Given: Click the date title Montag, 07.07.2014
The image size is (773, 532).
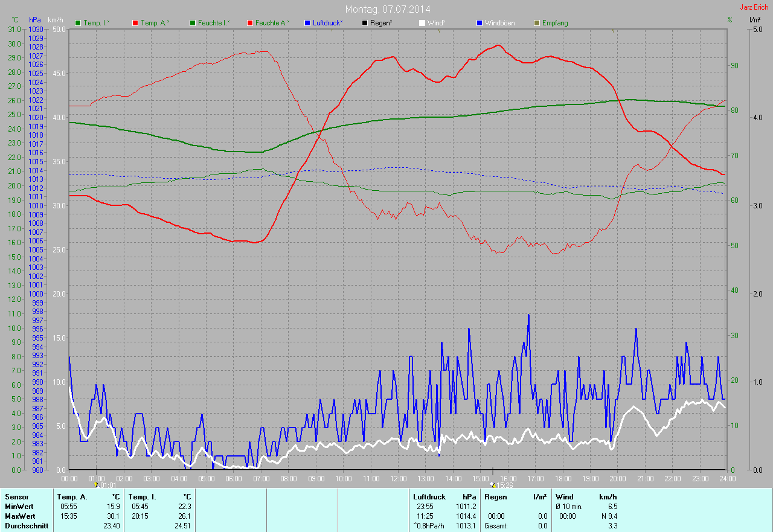Looking at the screenshot, I should 387,9.
